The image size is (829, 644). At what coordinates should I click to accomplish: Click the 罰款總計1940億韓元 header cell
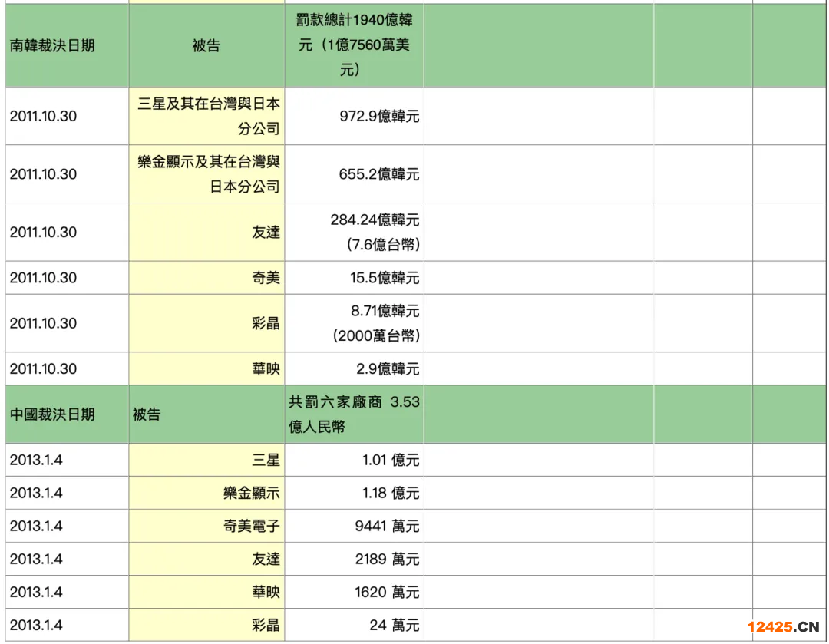354,45
